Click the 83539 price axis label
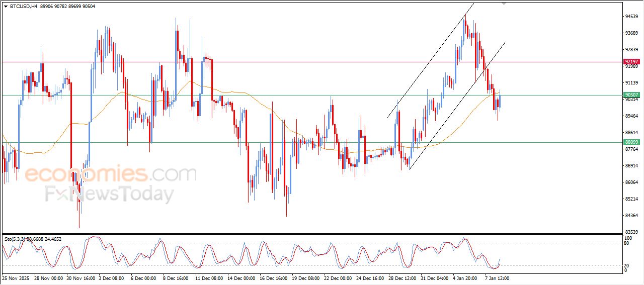 (631, 232)
